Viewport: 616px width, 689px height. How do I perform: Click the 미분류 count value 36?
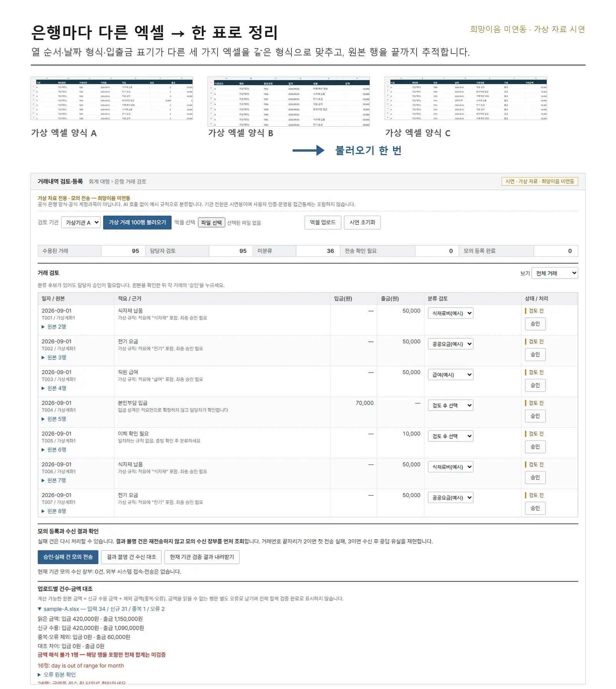(330, 251)
